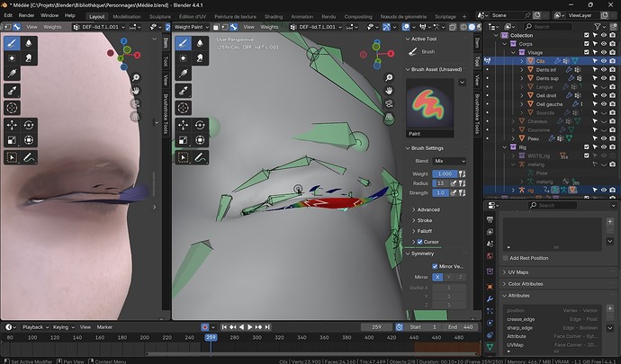Open the Marker menu in timeline
This screenshot has height=364, width=621.
pos(104,327)
